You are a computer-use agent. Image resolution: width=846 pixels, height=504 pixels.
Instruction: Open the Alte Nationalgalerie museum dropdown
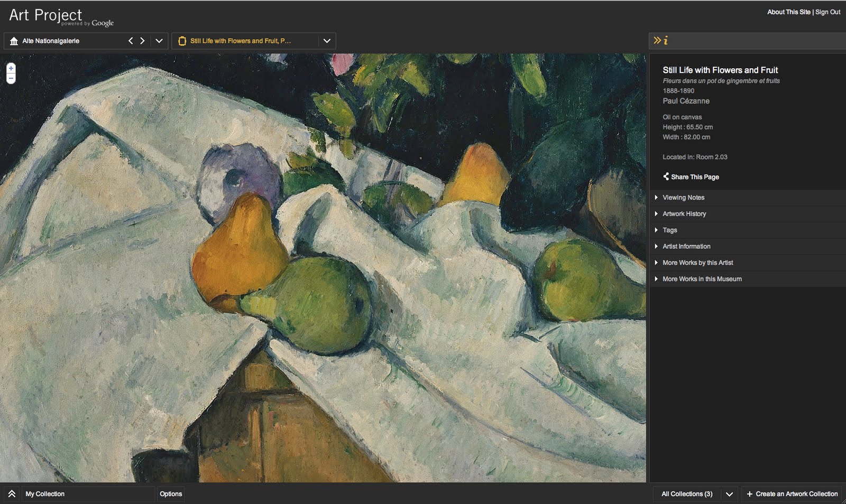pyautogui.click(x=159, y=41)
